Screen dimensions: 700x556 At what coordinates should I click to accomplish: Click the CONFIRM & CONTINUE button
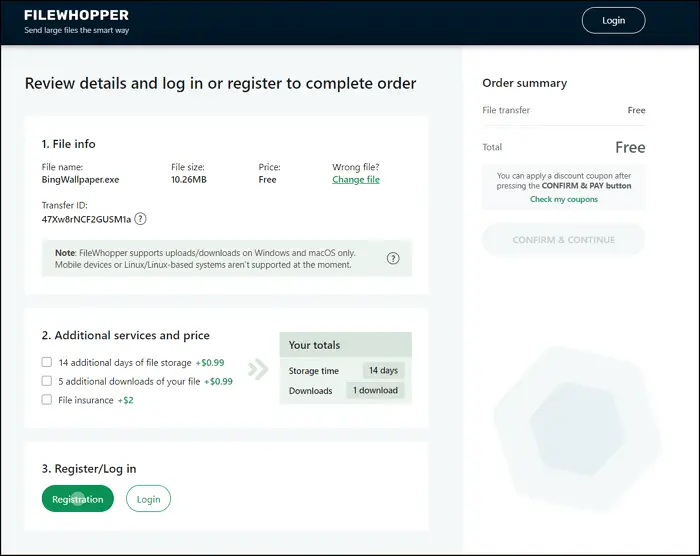[x=563, y=240]
